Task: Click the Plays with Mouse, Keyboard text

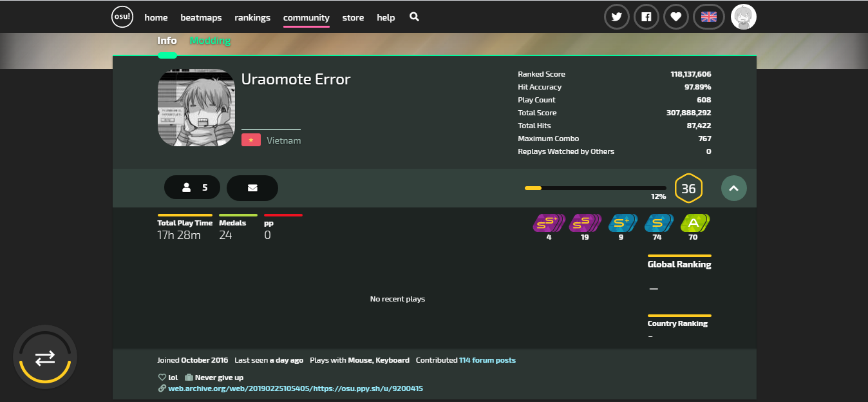Action: pyautogui.click(x=359, y=360)
